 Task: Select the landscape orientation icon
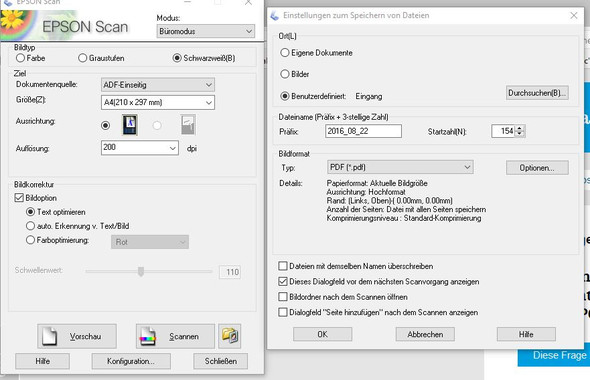[x=188, y=125]
